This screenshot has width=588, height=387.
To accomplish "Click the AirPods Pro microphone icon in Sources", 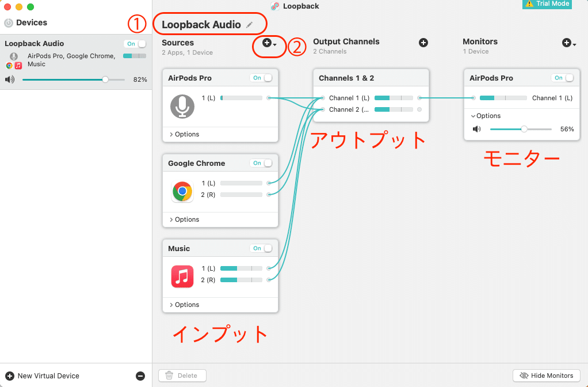I will pyautogui.click(x=182, y=107).
